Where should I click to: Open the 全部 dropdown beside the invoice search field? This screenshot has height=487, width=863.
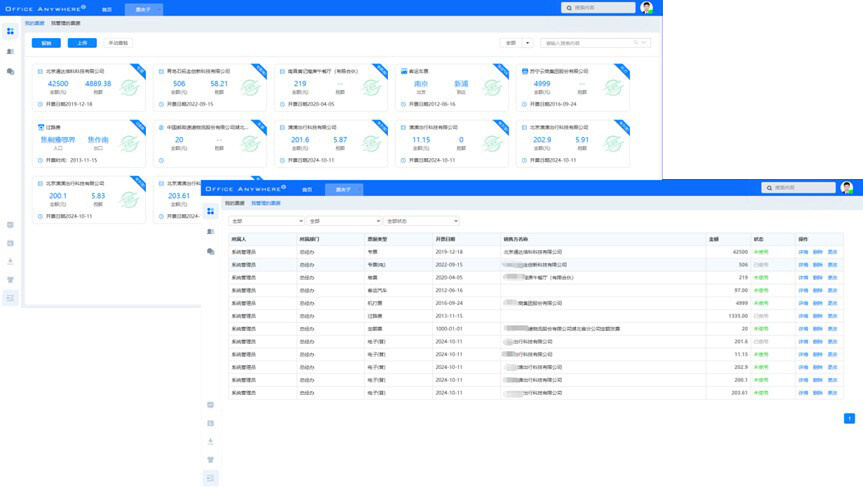517,43
